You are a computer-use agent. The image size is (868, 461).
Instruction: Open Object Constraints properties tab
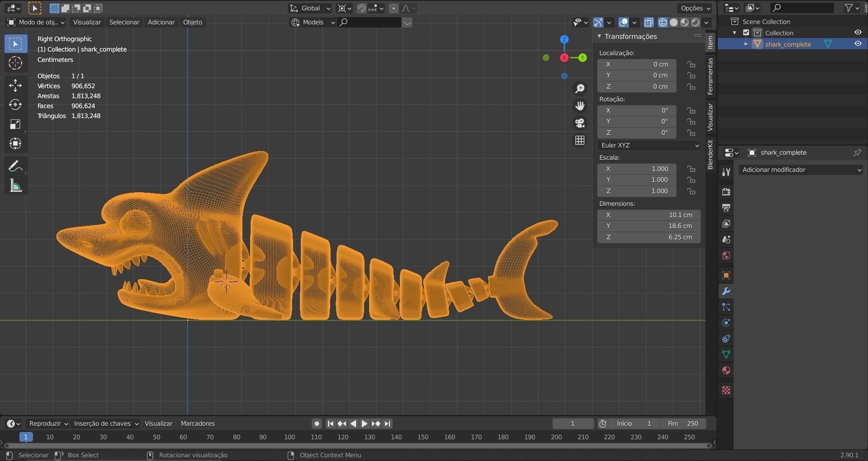[x=726, y=338]
